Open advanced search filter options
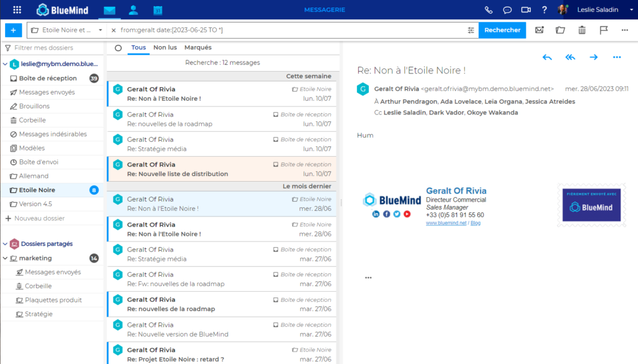 (470, 30)
